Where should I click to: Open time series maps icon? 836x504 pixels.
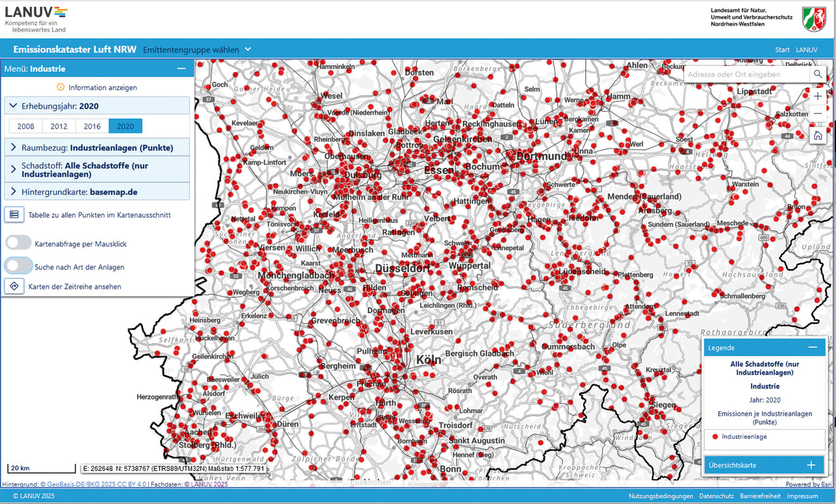coord(14,286)
